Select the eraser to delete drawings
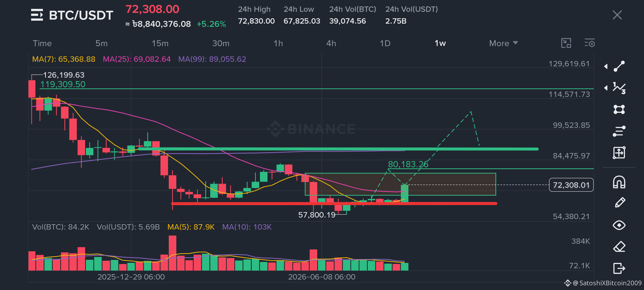 [619, 247]
